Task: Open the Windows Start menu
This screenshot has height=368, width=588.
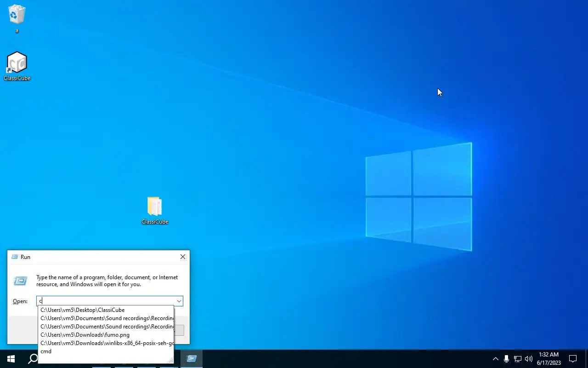Action: point(11,359)
